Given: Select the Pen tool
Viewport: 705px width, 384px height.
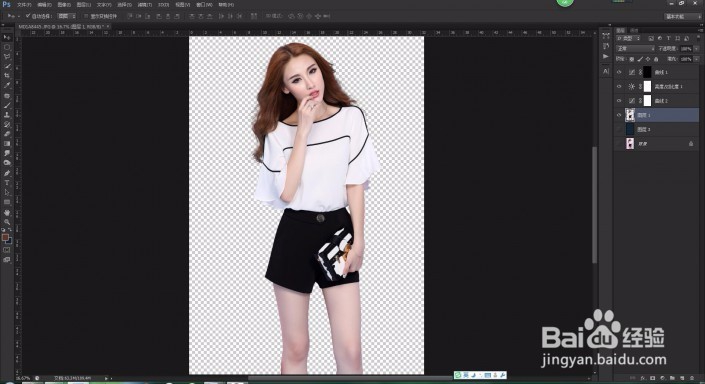Looking at the screenshot, I should click(x=7, y=173).
